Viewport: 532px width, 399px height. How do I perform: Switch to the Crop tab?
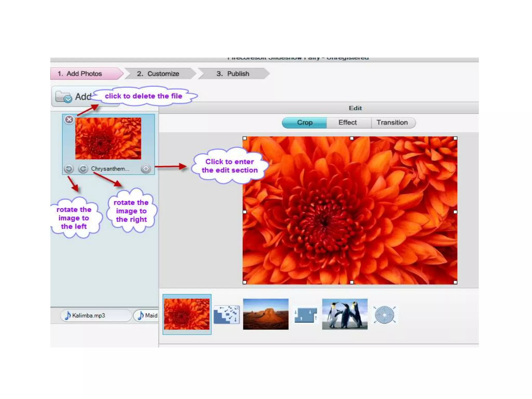coord(304,123)
